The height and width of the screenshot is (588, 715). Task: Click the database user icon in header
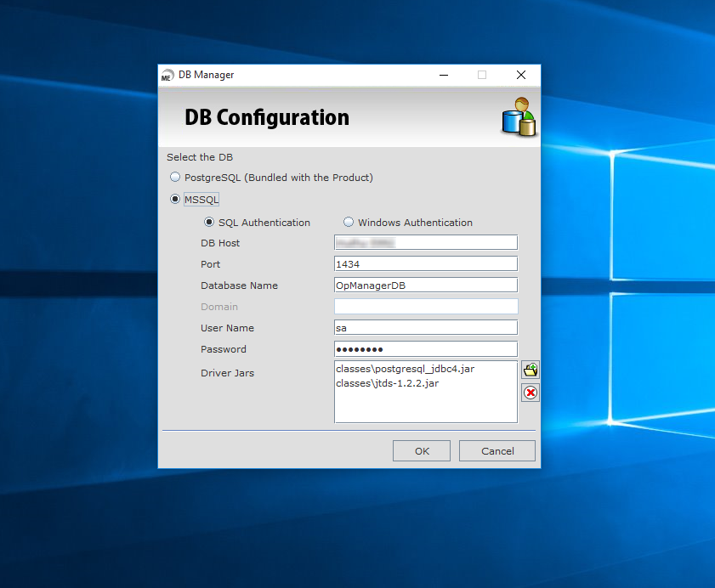(518, 117)
